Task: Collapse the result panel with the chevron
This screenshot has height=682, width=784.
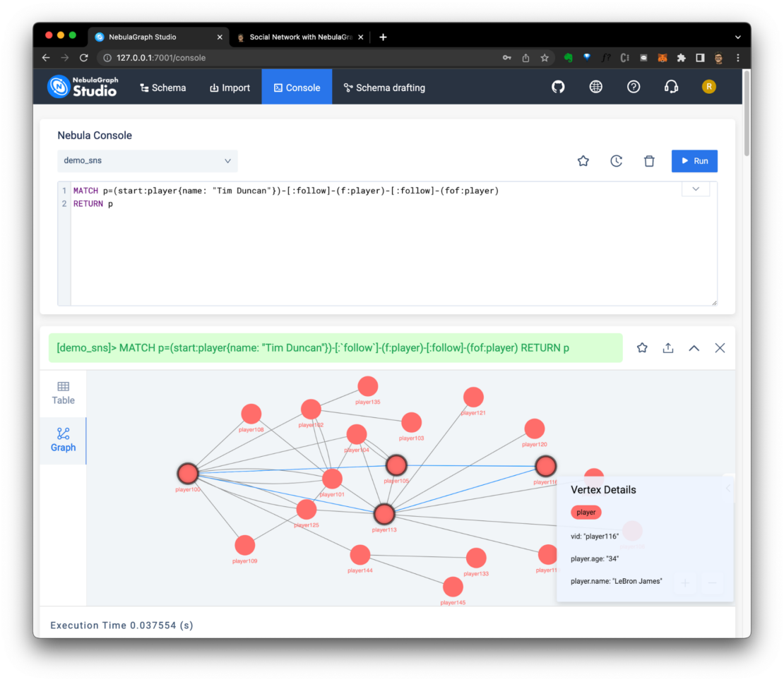Action: tap(694, 348)
